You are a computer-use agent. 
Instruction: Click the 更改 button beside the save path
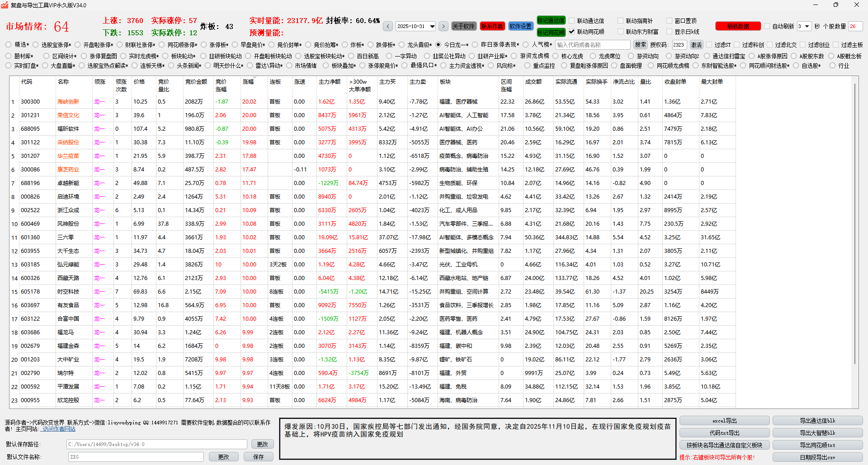coord(262,444)
